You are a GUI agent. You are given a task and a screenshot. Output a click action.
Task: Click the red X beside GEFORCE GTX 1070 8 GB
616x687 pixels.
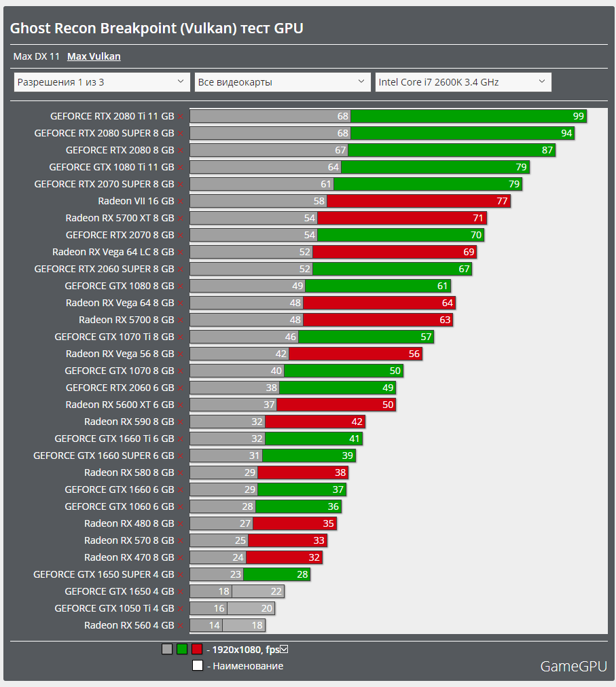click(x=180, y=371)
